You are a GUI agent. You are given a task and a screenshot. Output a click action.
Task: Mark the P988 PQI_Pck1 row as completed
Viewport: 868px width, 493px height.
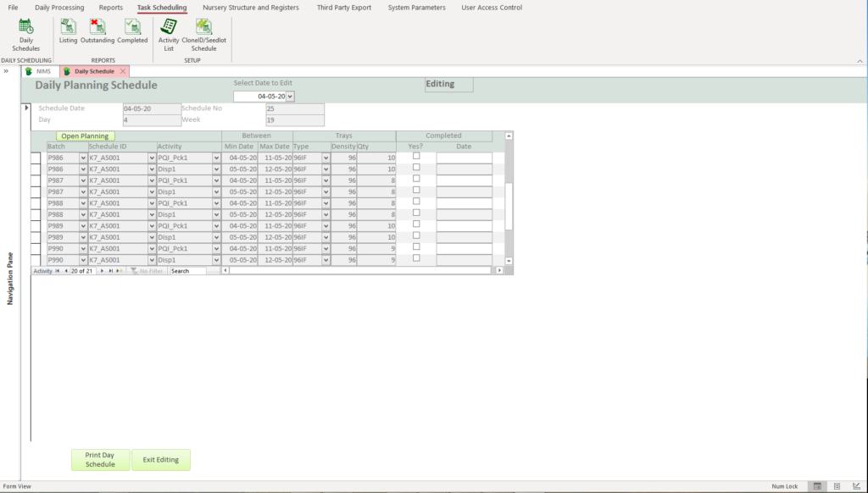416,202
